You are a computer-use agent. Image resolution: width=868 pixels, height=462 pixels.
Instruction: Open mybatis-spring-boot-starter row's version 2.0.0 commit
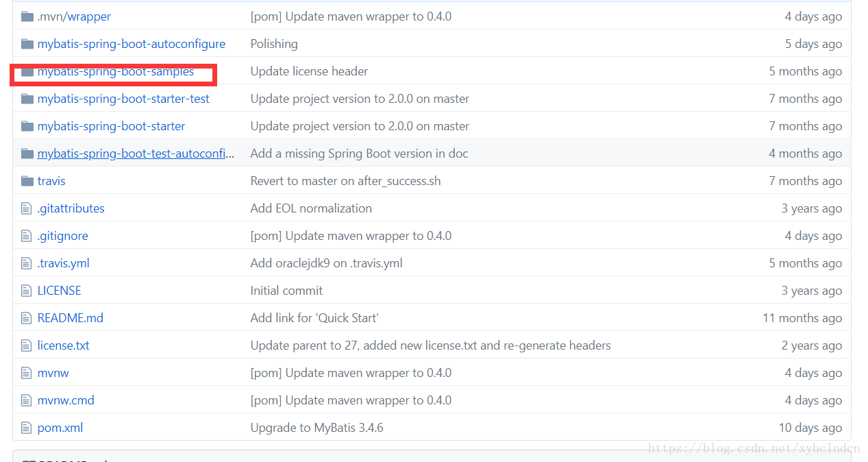tap(360, 126)
